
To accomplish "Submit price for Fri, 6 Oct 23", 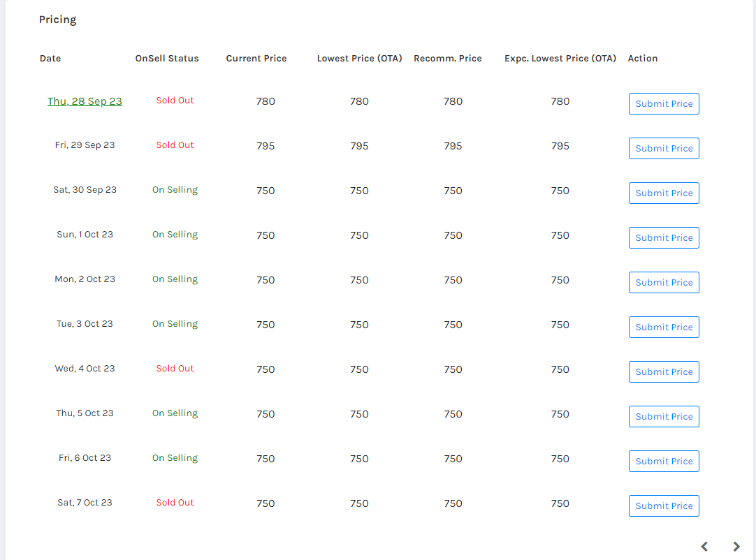I will point(664,461).
